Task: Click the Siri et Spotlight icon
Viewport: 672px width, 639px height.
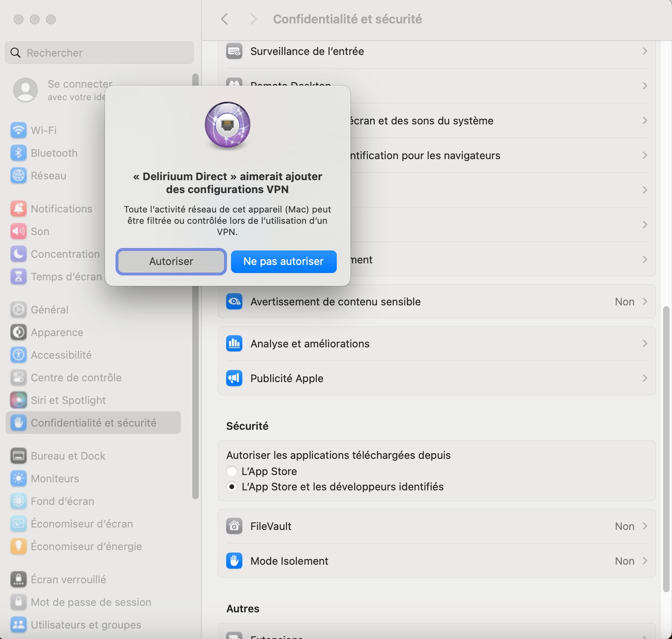Action: coord(18,399)
